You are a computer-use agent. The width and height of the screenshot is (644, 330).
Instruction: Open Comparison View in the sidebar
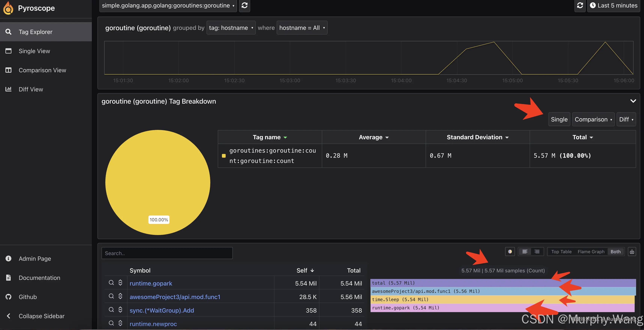[x=42, y=70]
